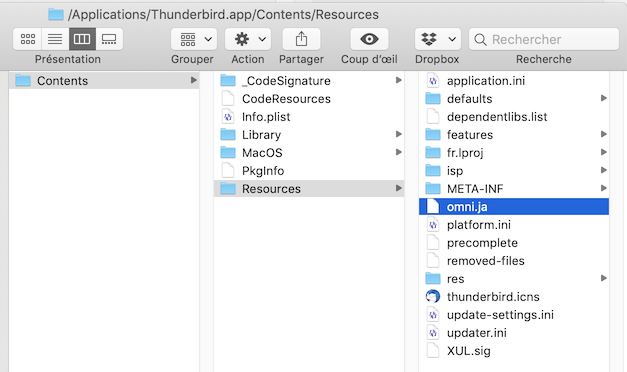Select the dependentlibs.list file
The height and width of the screenshot is (372, 627).
pyautogui.click(x=514, y=117)
